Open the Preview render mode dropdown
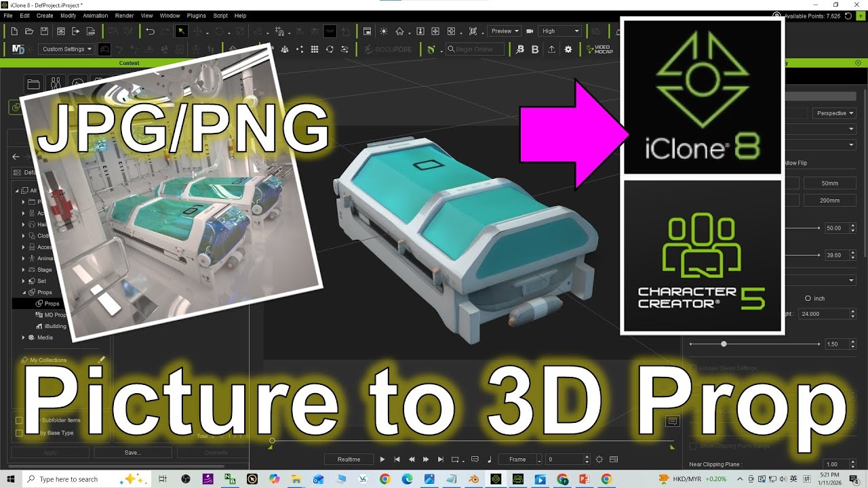868x488 pixels. tap(505, 31)
